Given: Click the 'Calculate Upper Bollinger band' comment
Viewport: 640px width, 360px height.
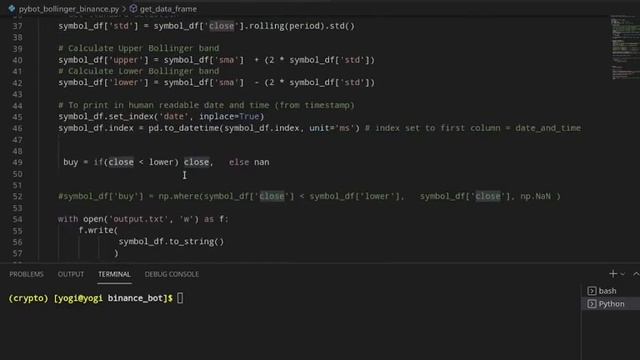Looking at the screenshot, I should [139, 48].
